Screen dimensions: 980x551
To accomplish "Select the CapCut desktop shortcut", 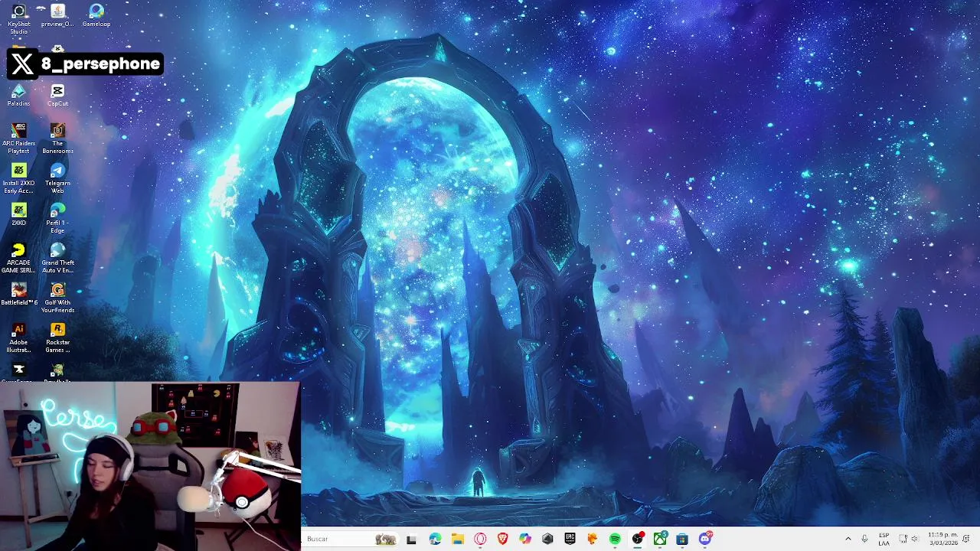I will click(x=57, y=96).
